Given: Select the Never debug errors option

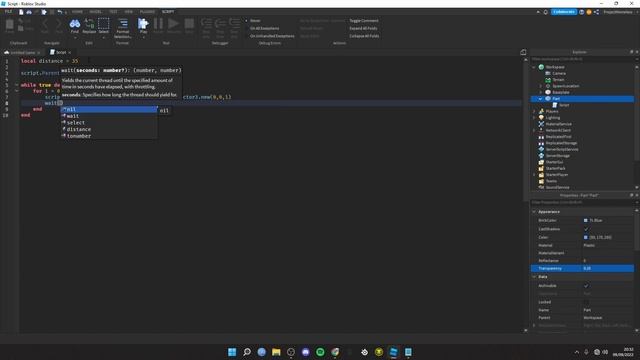Looking at the screenshot, I should click(255, 20).
